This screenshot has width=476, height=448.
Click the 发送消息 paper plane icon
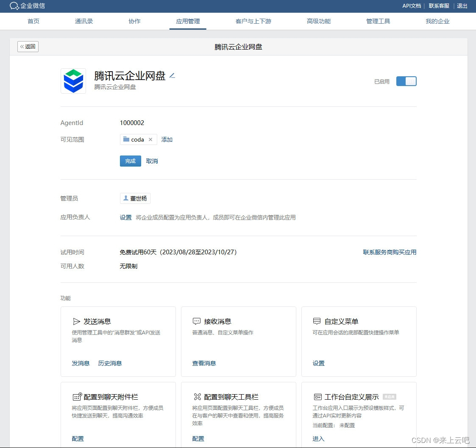point(76,321)
